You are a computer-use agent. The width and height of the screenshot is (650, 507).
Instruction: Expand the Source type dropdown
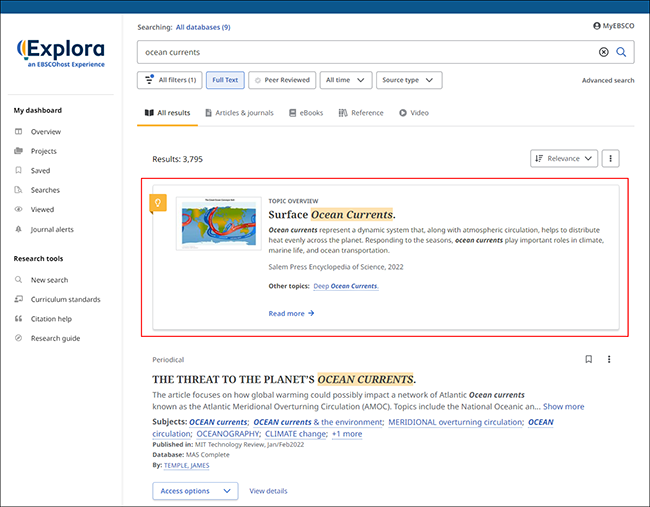[x=409, y=80]
